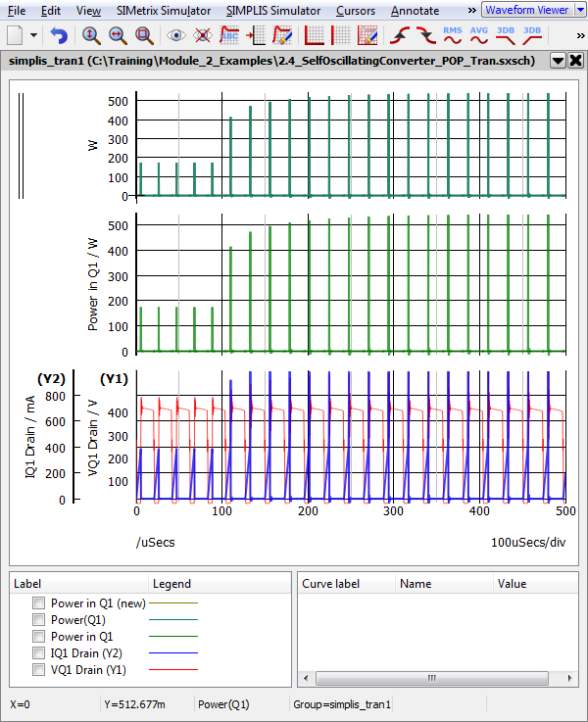Check the Power in Q1 (new) checkbox
The width and height of the screenshot is (588, 722).
pos(39,603)
